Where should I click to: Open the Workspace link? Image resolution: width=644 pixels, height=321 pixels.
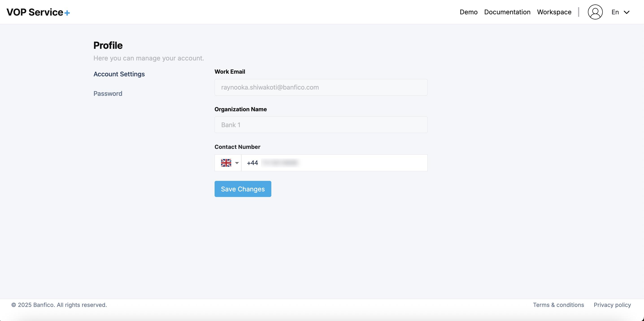click(554, 12)
